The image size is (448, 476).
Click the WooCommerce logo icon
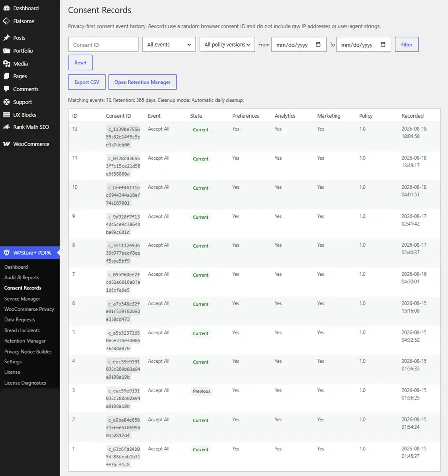pos(6,144)
